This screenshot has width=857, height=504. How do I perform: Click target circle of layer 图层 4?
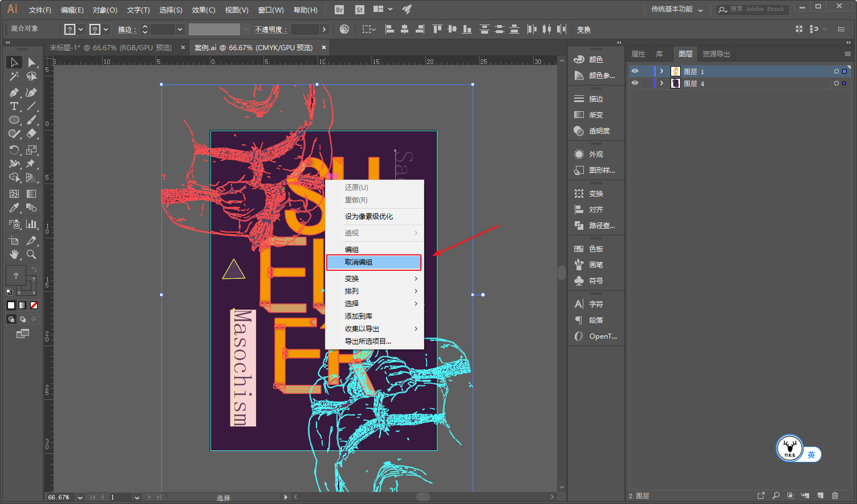click(x=836, y=83)
